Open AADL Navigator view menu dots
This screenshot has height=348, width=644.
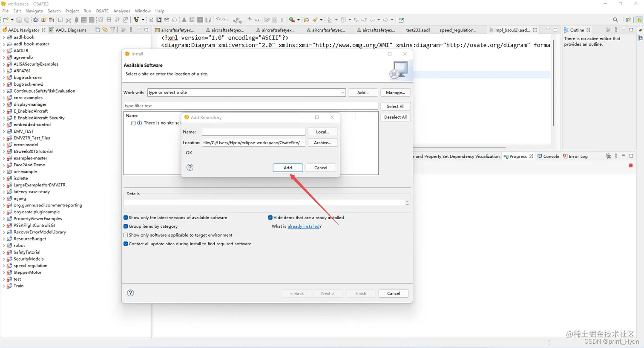[x=131, y=30]
